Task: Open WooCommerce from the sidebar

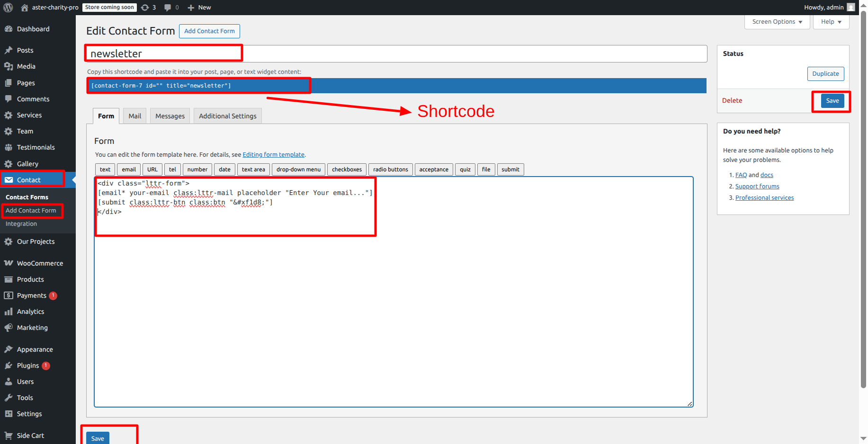Action: [x=40, y=263]
